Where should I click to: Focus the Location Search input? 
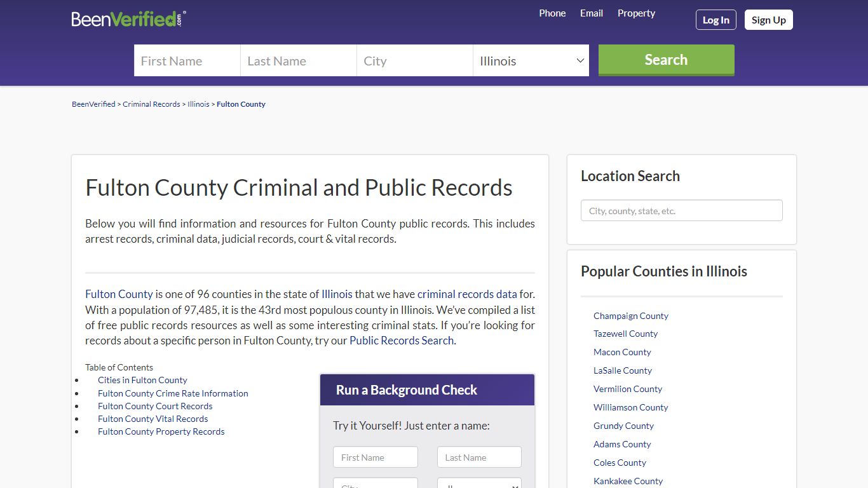coord(682,210)
